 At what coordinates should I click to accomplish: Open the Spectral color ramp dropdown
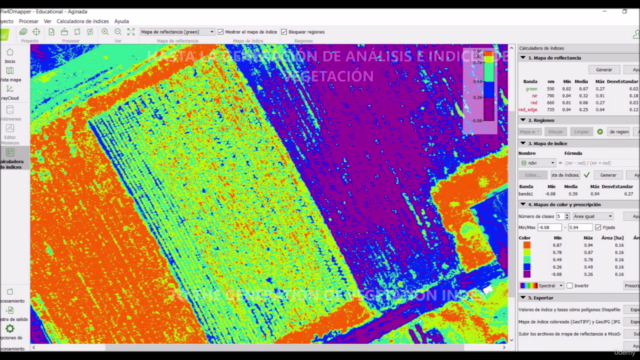pos(542,286)
